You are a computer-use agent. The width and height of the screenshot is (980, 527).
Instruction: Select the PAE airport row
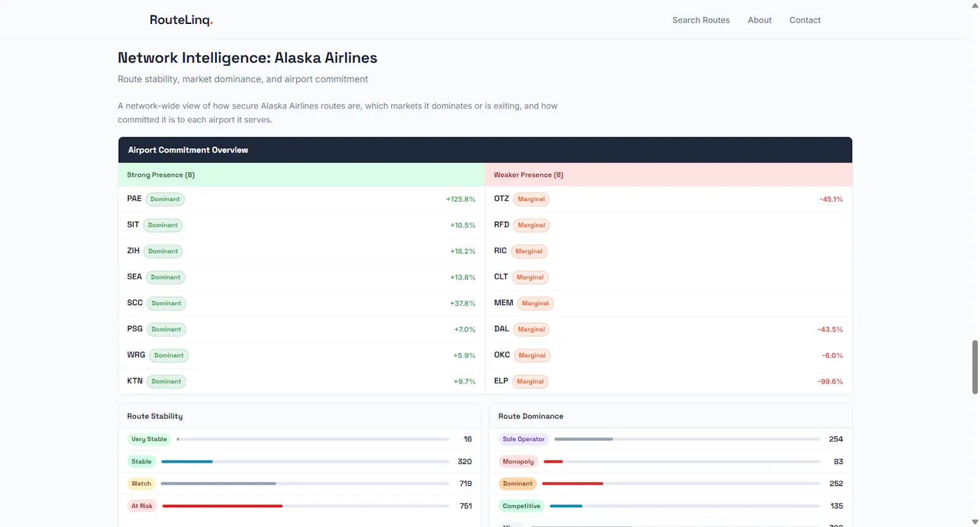click(301, 199)
